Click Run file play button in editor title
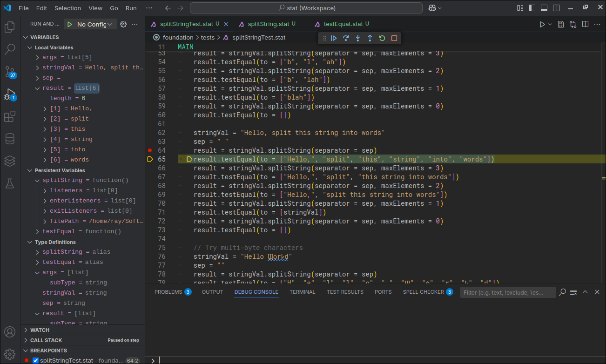606x364 pixels. (x=542, y=24)
